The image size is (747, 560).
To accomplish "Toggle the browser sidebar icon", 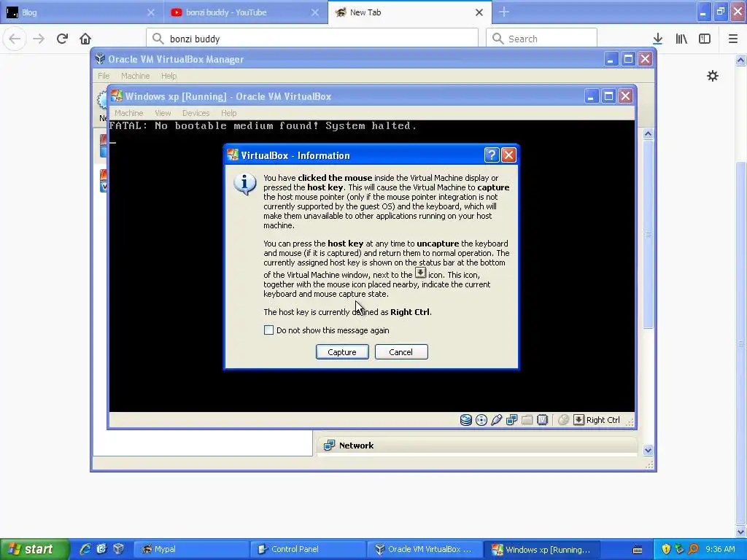I will pyautogui.click(x=705, y=39).
